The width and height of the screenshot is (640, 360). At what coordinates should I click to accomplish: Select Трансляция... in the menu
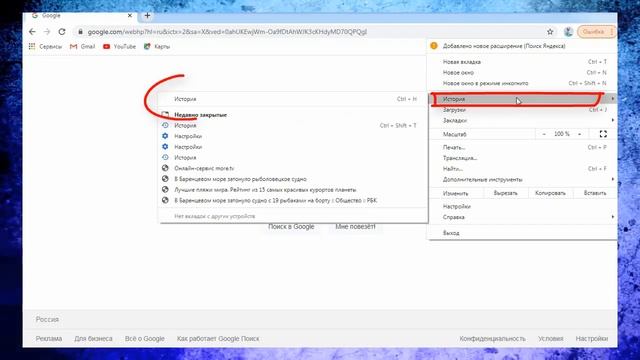[x=522, y=158]
